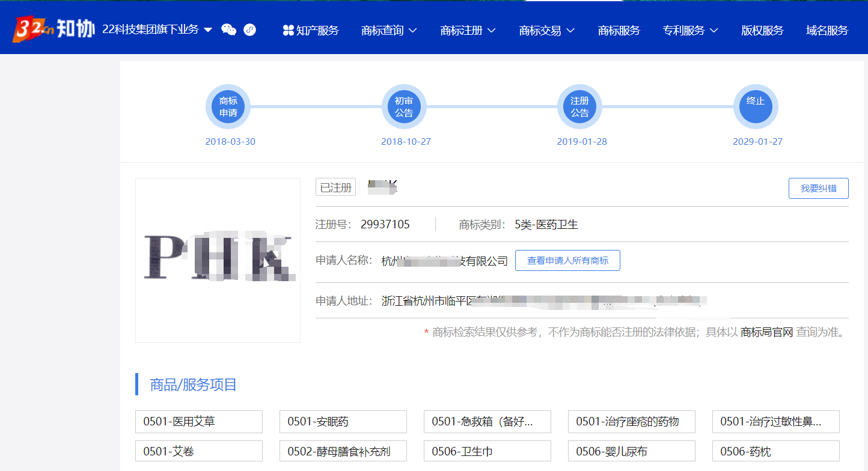
Task: Click the 0501-医用艾草 item
Action: pos(199,422)
